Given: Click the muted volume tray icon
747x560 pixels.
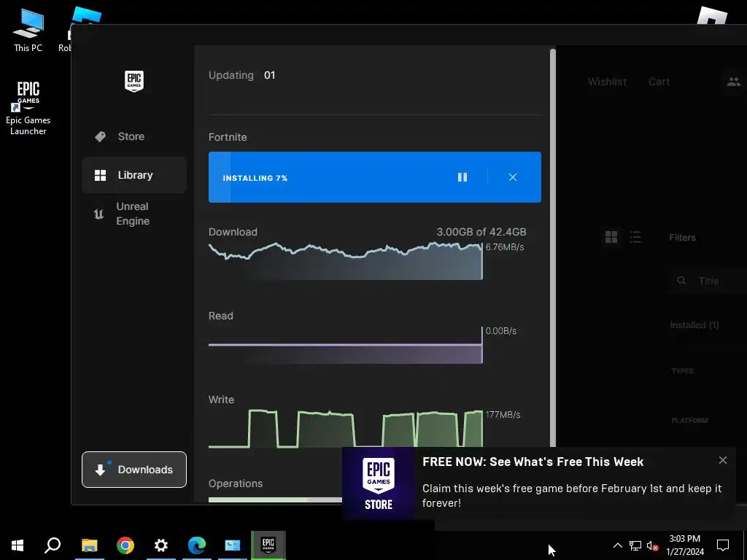Looking at the screenshot, I should (x=653, y=545).
